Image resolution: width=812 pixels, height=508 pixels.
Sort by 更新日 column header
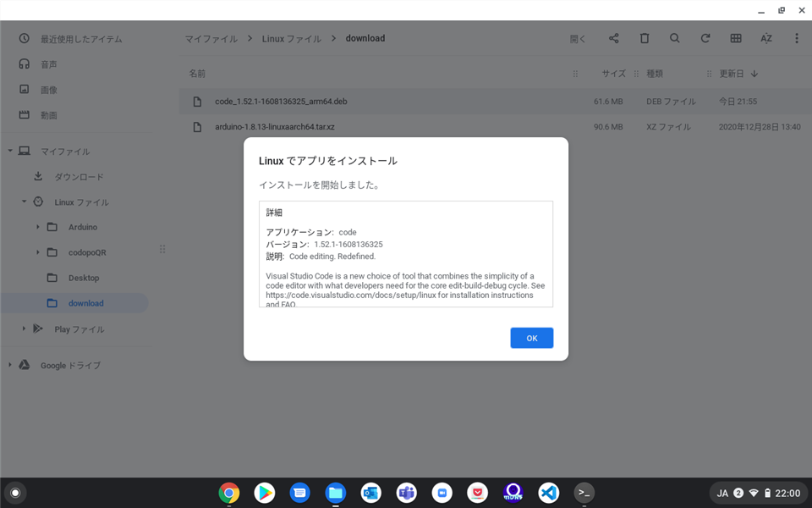[731, 74]
